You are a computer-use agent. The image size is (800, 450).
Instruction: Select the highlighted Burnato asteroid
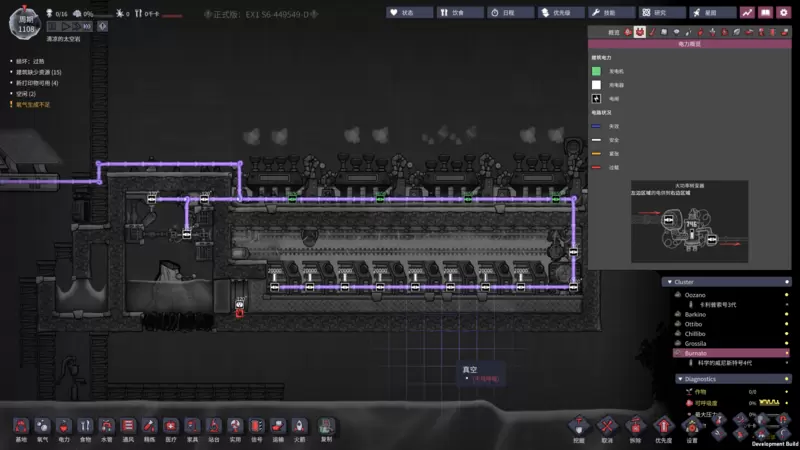[x=732, y=353]
